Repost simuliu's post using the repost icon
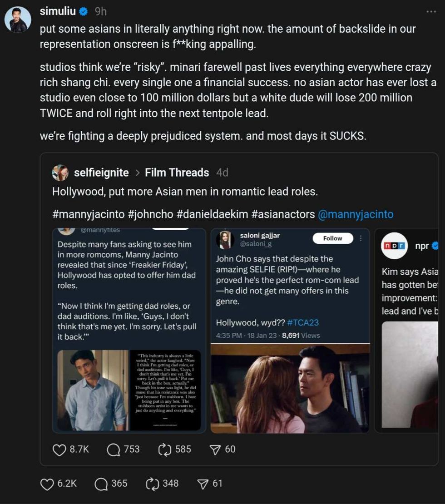 [x=153, y=484]
